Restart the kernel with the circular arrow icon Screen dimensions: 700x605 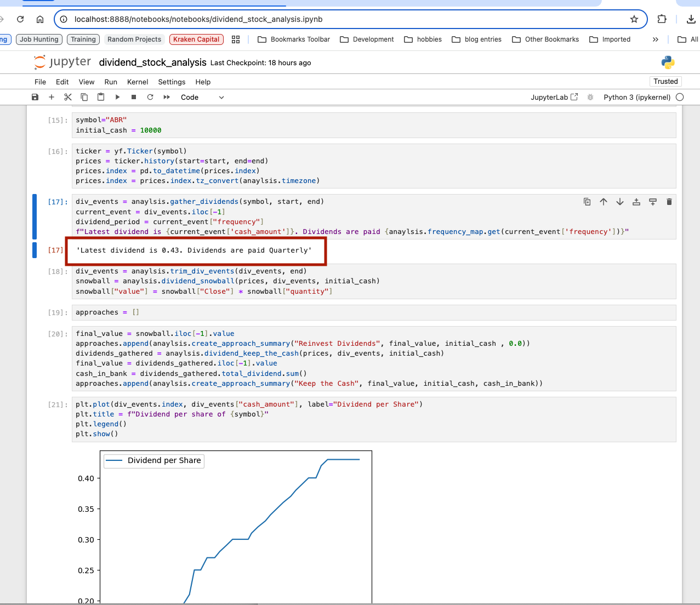pyautogui.click(x=150, y=97)
